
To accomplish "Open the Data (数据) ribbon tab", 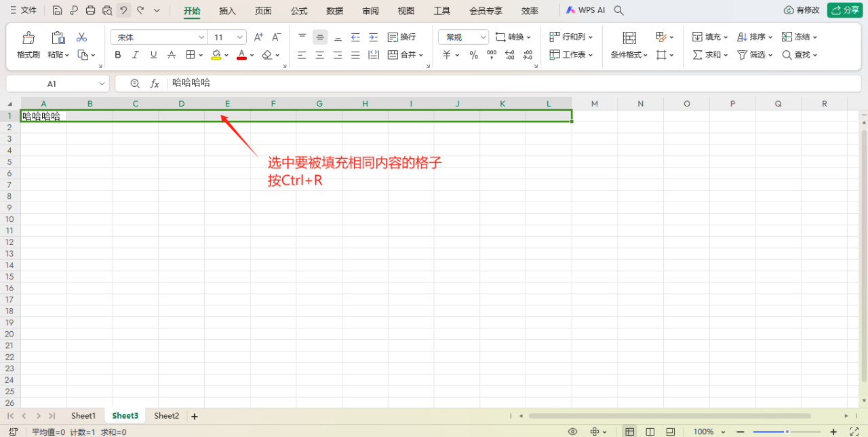I will click(334, 11).
